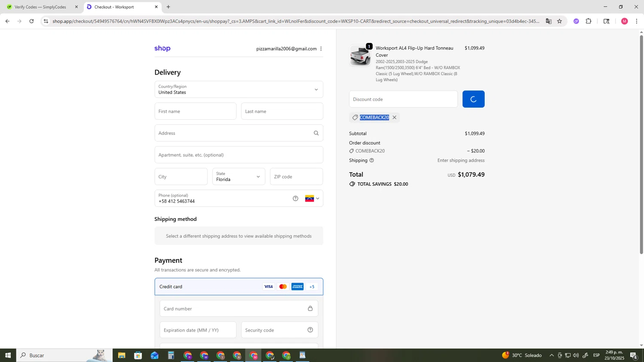644x362 pixels.
Task: Select the Credit card payment option
Action: tap(239, 287)
